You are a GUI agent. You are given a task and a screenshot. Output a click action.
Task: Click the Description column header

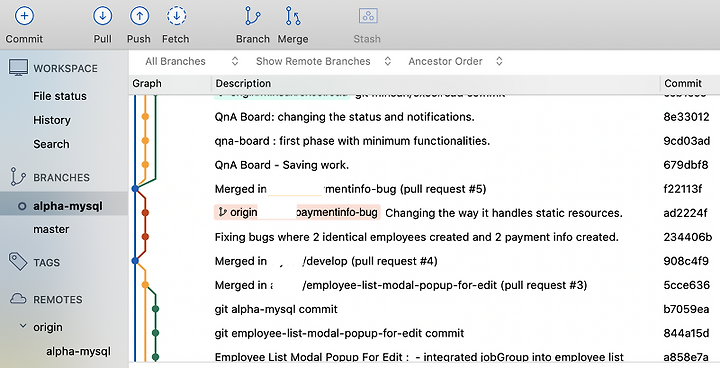243,84
